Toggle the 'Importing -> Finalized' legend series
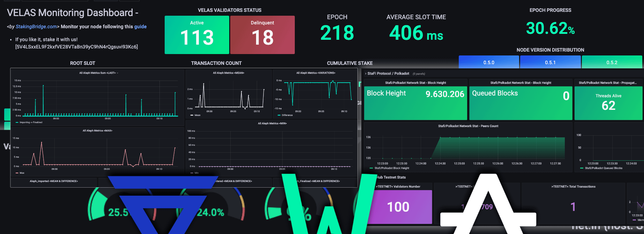 pos(29,122)
